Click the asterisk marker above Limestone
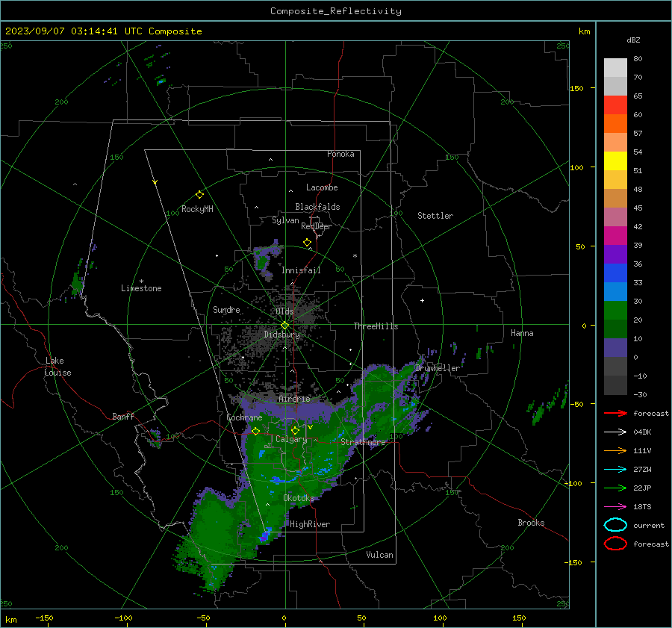The image size is (672, 628). click(141, 282)
